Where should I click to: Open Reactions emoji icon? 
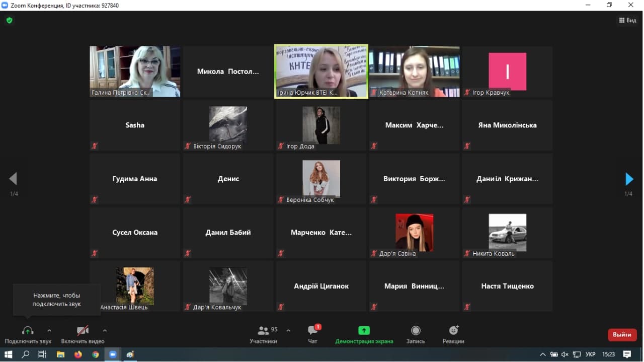[x=453, y=331]
